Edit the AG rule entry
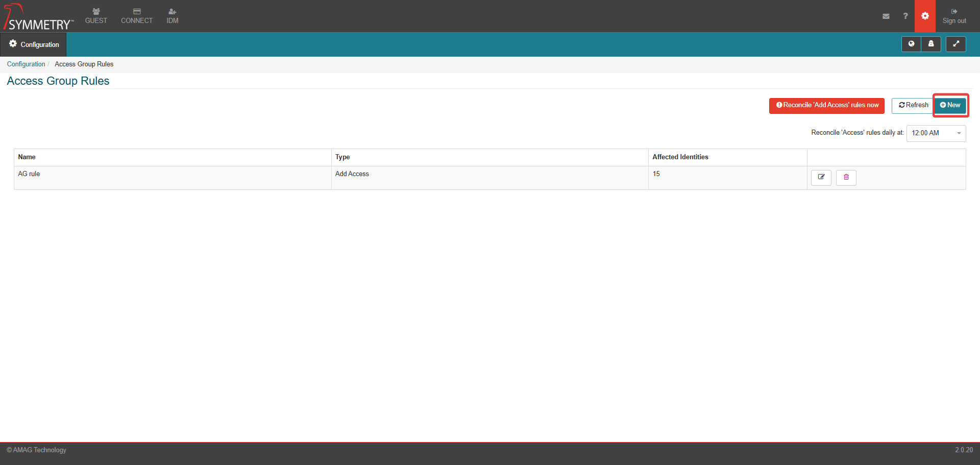The width and height of the screenshot is (980, 465). pyautogui.click(x=821, y=178)
